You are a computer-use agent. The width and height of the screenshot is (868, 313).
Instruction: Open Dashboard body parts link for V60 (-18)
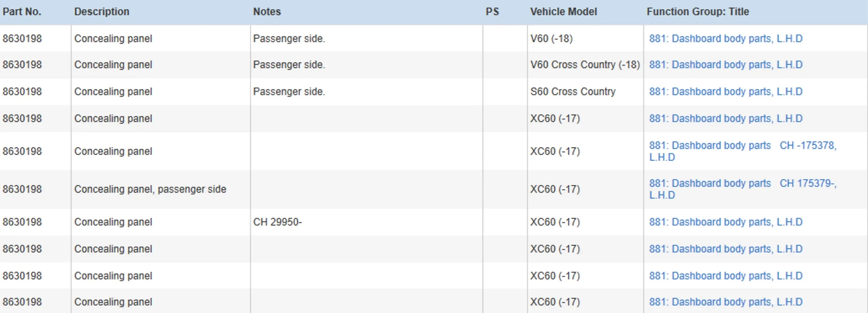[x=726, y=39]
